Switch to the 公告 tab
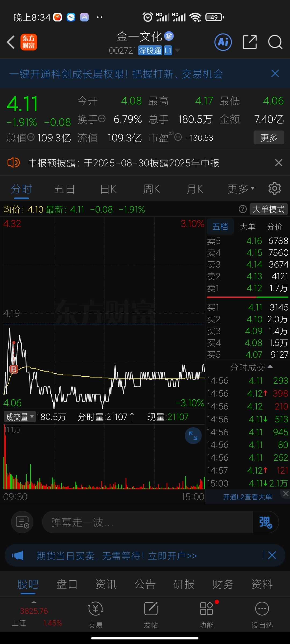The image size is (290, 644). [x=145, y=584]
